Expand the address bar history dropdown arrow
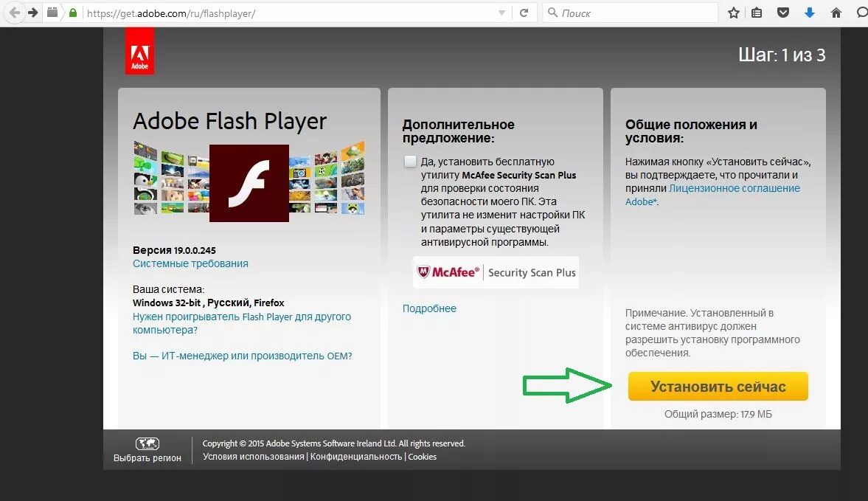This screenshot has width=868, height=501. (x=501, y=13)
